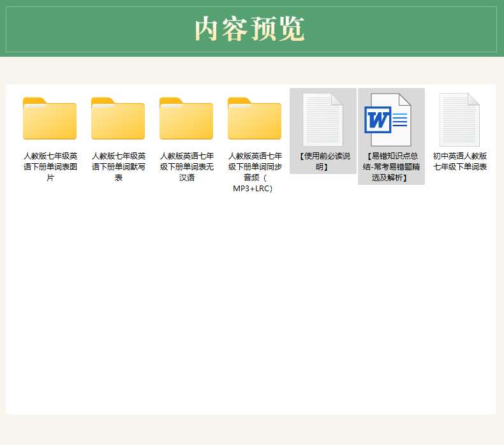The height and width of the screenshot is (445, 504).
Task: Click label 人教版英语七年级下册单词表无汉语
Action: click(x=187, y=167)
